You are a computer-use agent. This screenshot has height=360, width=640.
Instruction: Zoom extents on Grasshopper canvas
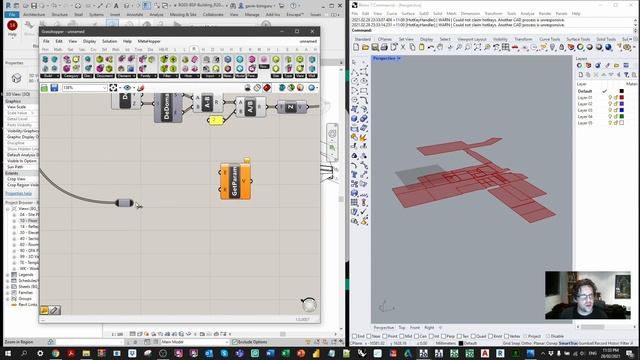click(113, 88)
